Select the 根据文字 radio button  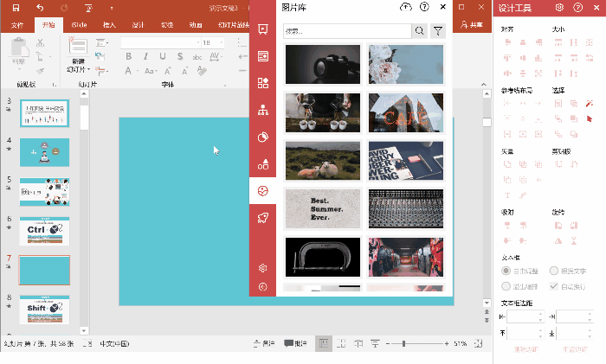coord(554,271)
